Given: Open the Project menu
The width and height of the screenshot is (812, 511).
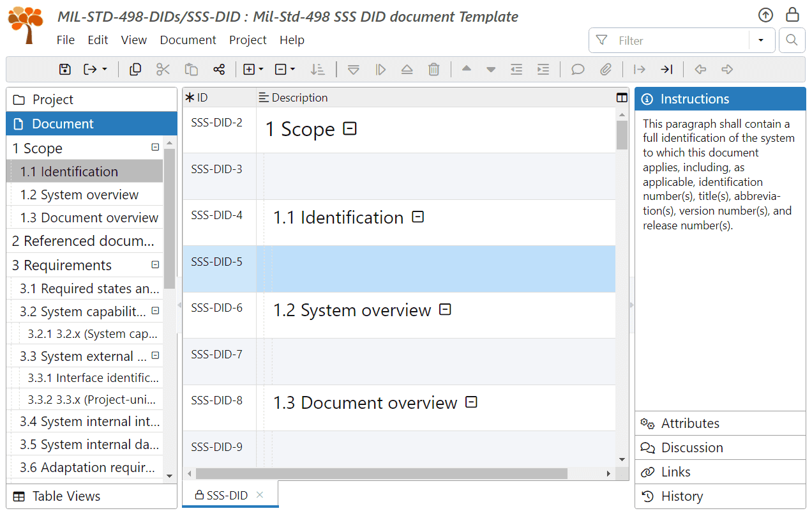Looking at the screenshot, I should click(x=248, y=40).
